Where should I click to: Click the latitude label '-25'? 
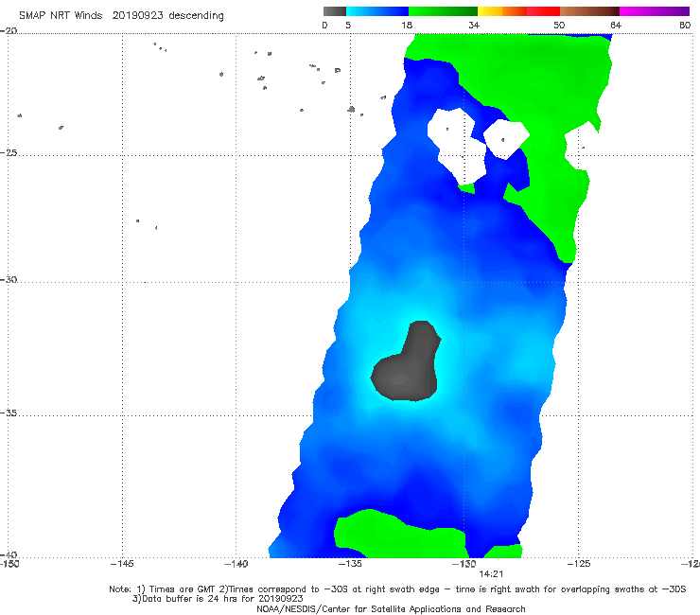[9, 152]
